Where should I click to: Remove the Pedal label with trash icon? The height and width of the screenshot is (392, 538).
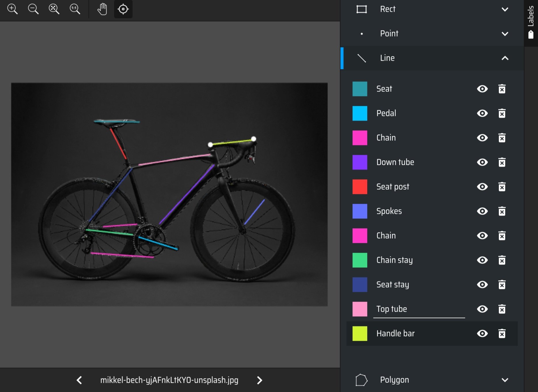coord(502,113)
